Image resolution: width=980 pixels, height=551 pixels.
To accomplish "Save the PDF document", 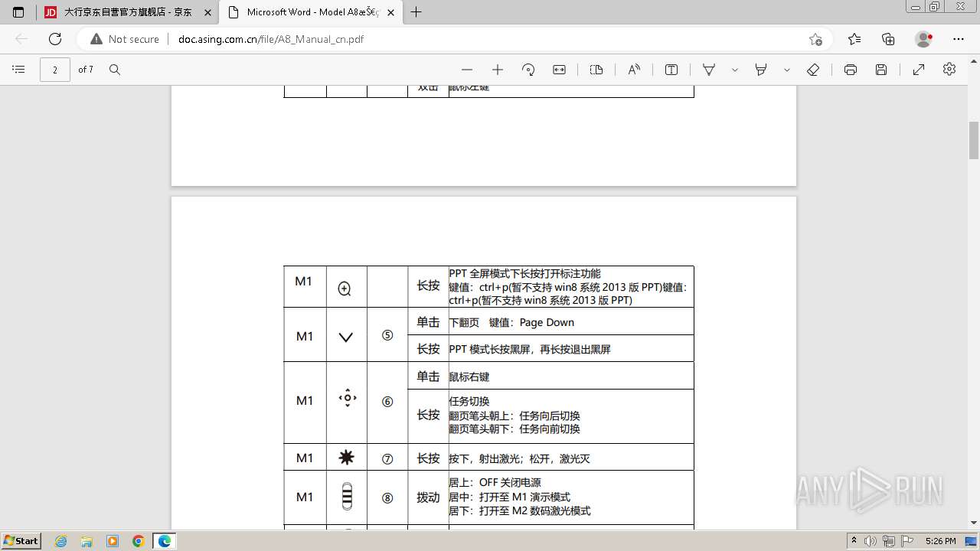I will pos(881,70).
